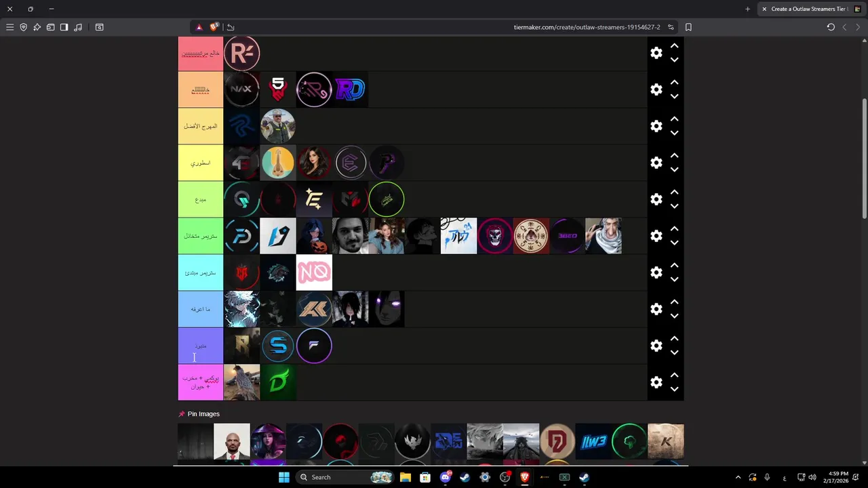Select the ما اعرفه tier label
868x488 pixels.
pos(201,309)
